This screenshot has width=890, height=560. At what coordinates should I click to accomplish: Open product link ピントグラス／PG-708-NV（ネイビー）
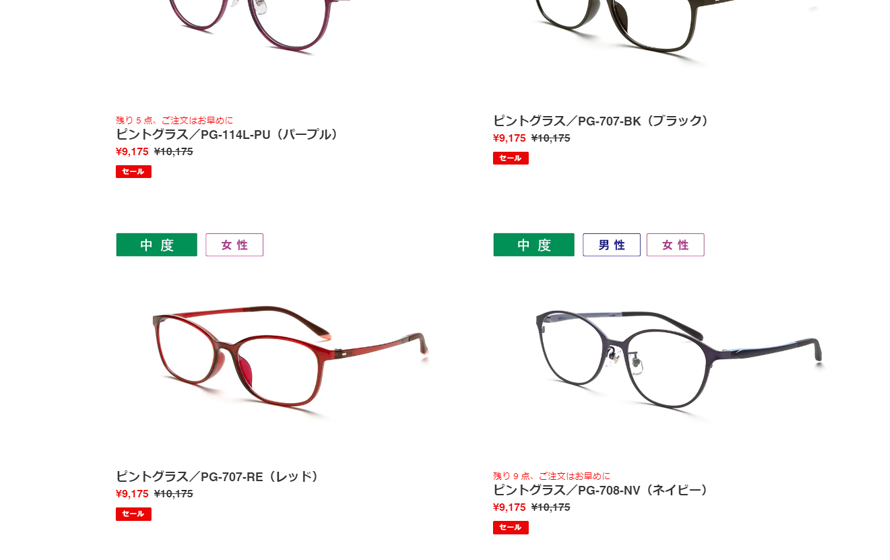tap(602, 490)
